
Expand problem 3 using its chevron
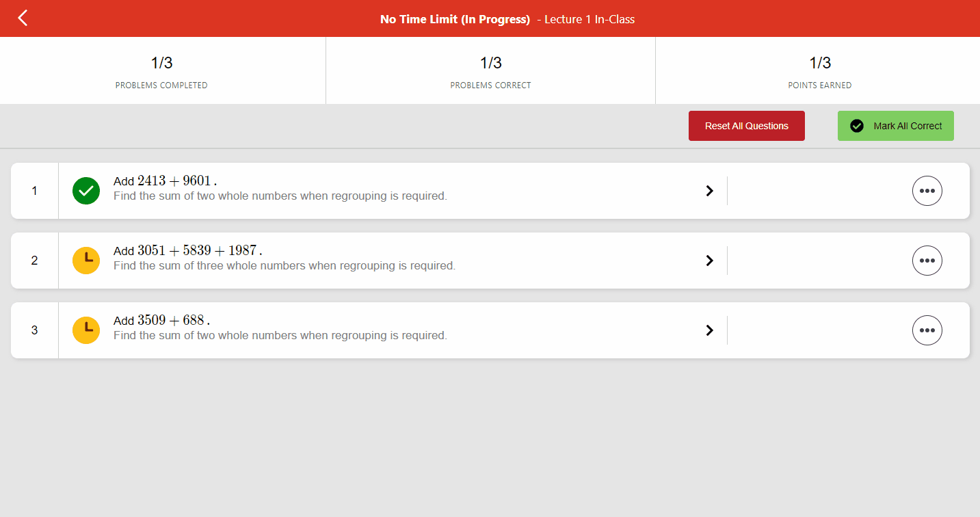coord(709,330)
